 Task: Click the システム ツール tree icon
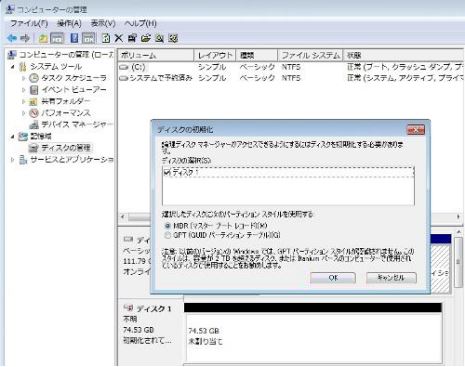(x=23, y=67)
